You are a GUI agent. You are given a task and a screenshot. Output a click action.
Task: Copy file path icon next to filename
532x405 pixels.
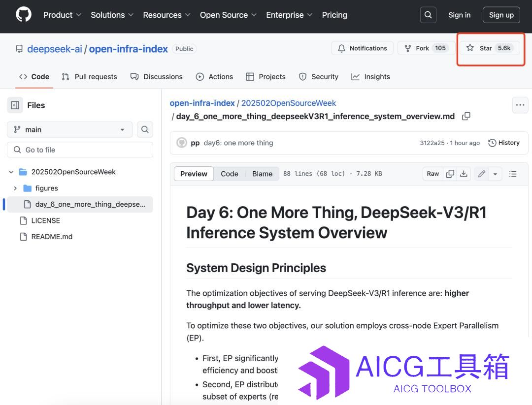(466, 116)
